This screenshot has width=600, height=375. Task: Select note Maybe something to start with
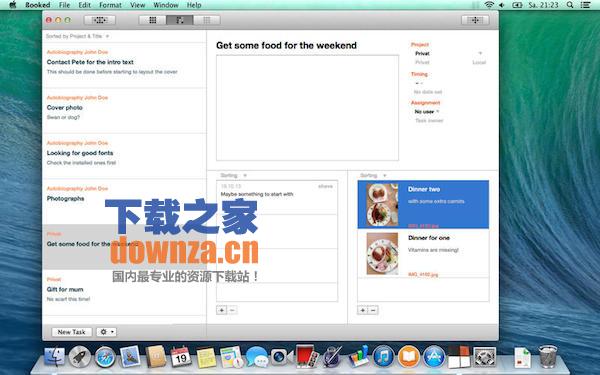tap(277, 197)
